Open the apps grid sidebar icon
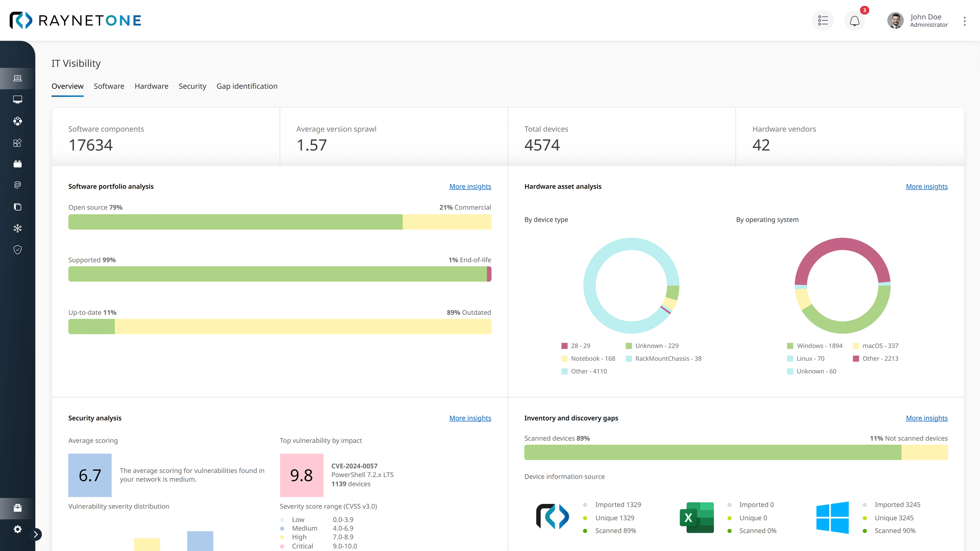980x551 pixels. 18,143
